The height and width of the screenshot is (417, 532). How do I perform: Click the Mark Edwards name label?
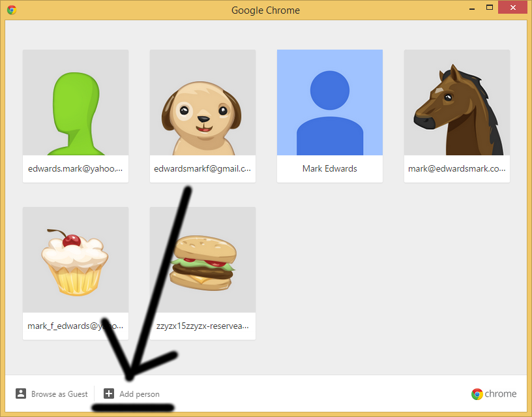pyautogui.click(x=330, y=169)
